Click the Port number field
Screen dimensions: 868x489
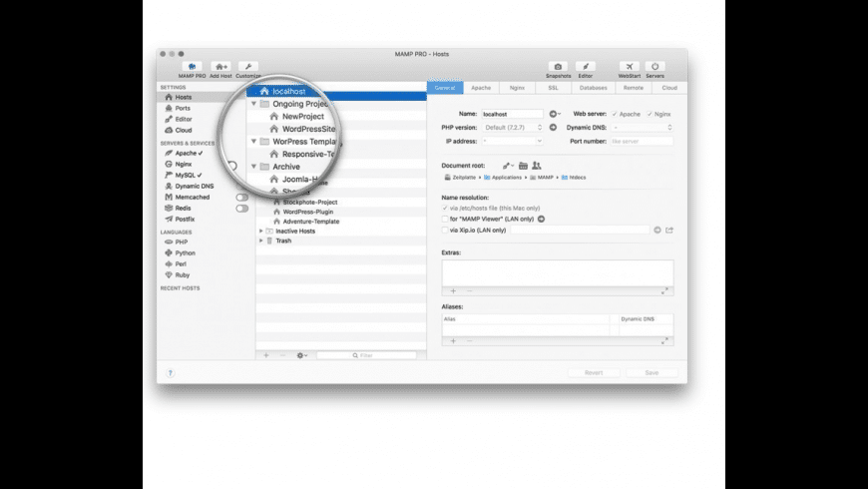point(642,142)
